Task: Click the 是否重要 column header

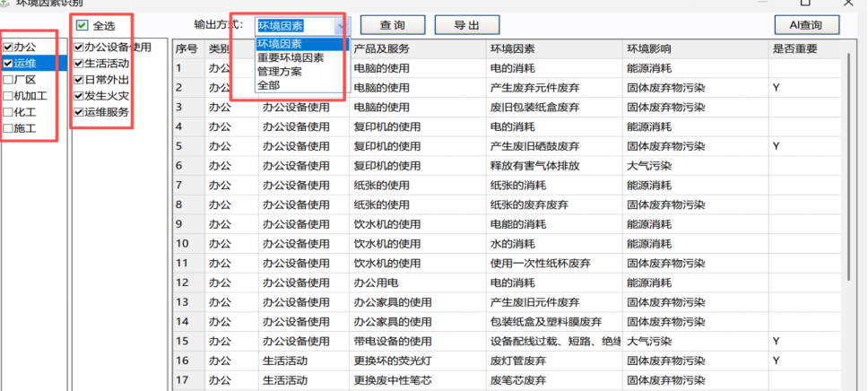Action: click(804, 48)
